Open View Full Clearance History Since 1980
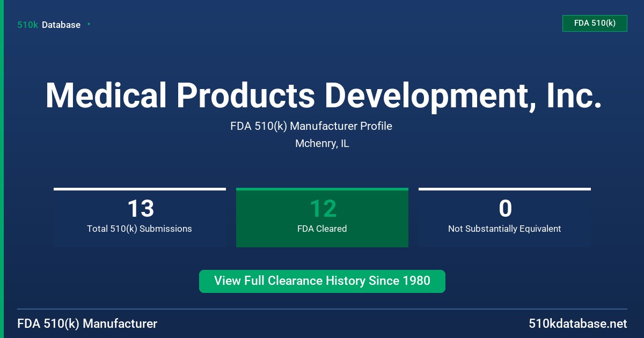644x338 pixels. pos(322,281)
